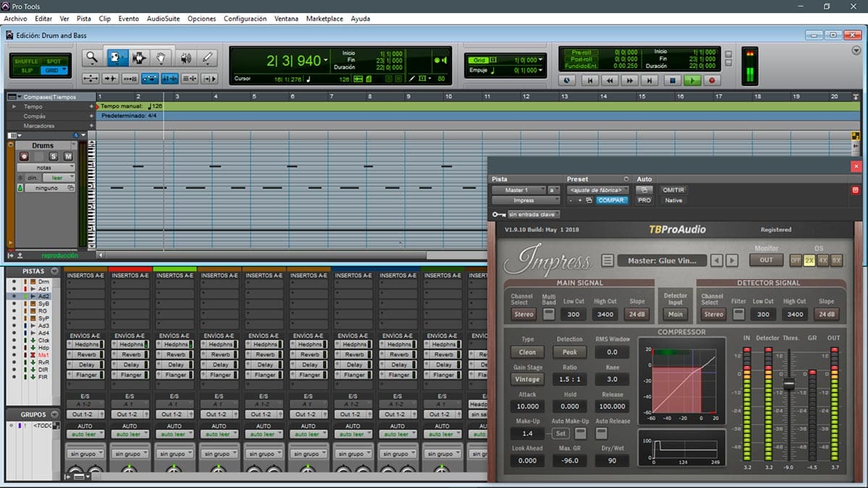Enable SPOT edit mode
The image size is (868, 488).
(54, 61)
